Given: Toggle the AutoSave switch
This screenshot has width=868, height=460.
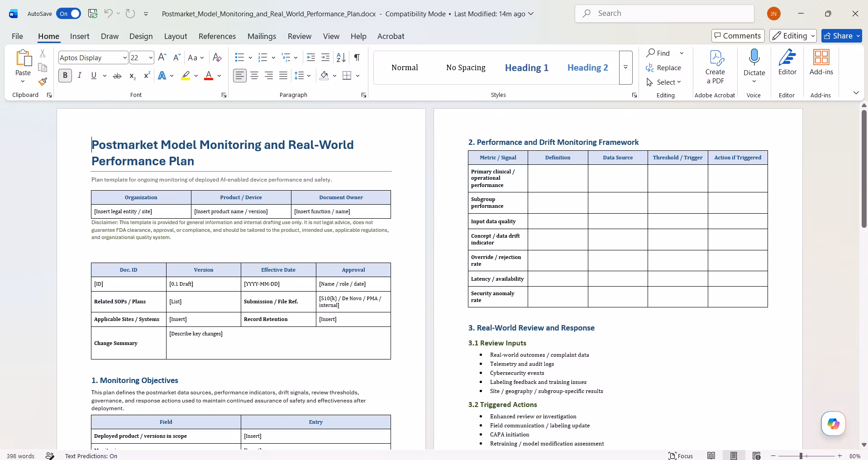Looking at the screenshot, I should [69, 14].
